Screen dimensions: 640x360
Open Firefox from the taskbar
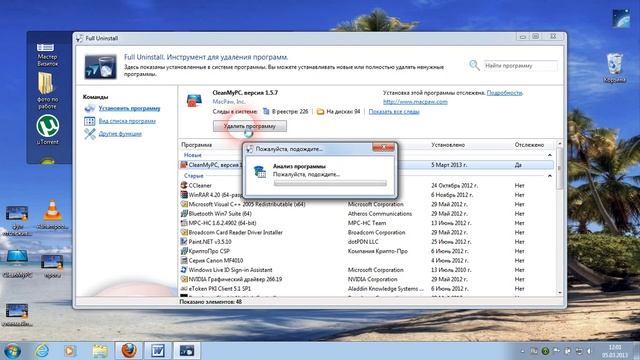pos(129,351)
